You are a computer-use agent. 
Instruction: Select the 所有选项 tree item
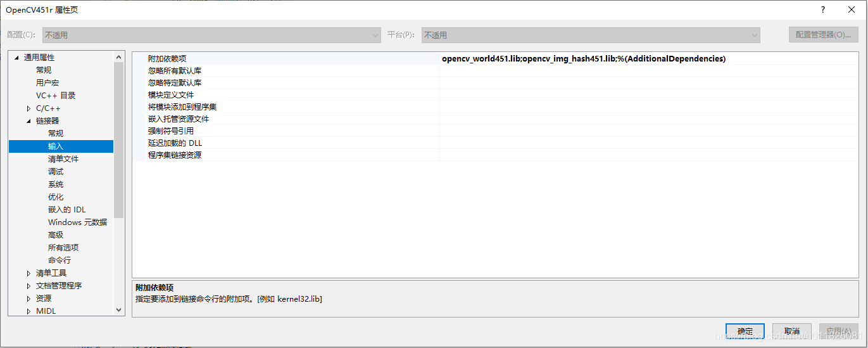point(63,248)
